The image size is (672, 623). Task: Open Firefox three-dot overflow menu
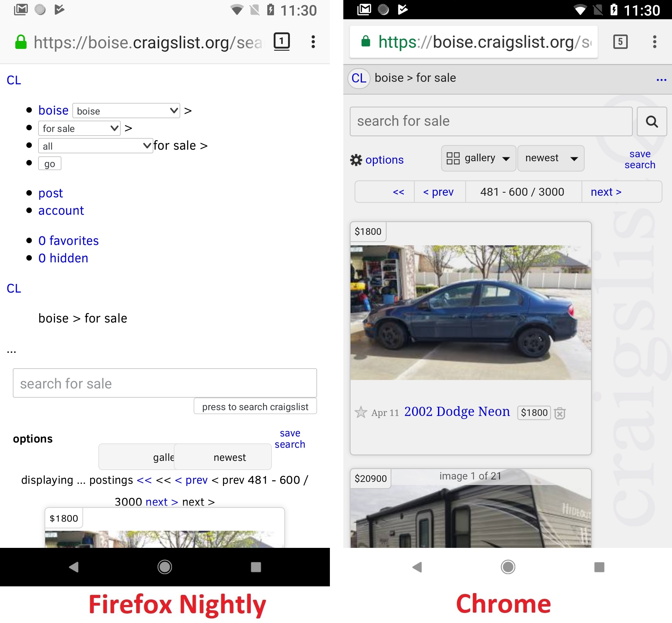tap(313, 42)
